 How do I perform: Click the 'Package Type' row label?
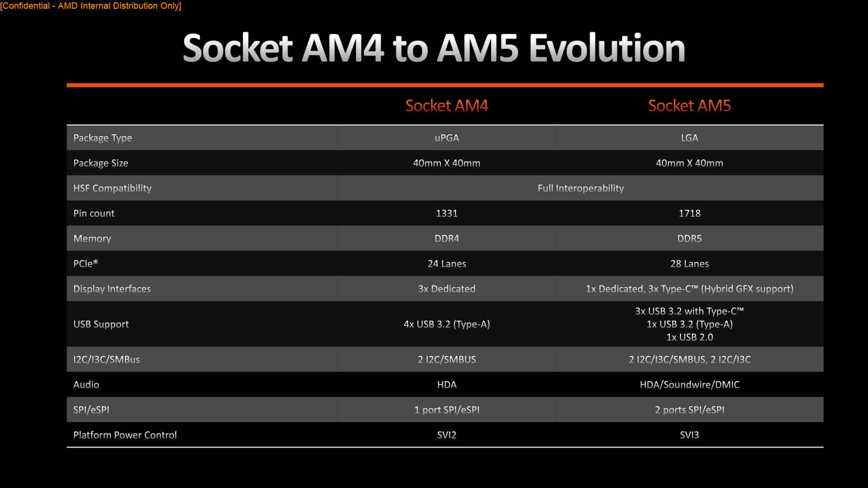103,138
